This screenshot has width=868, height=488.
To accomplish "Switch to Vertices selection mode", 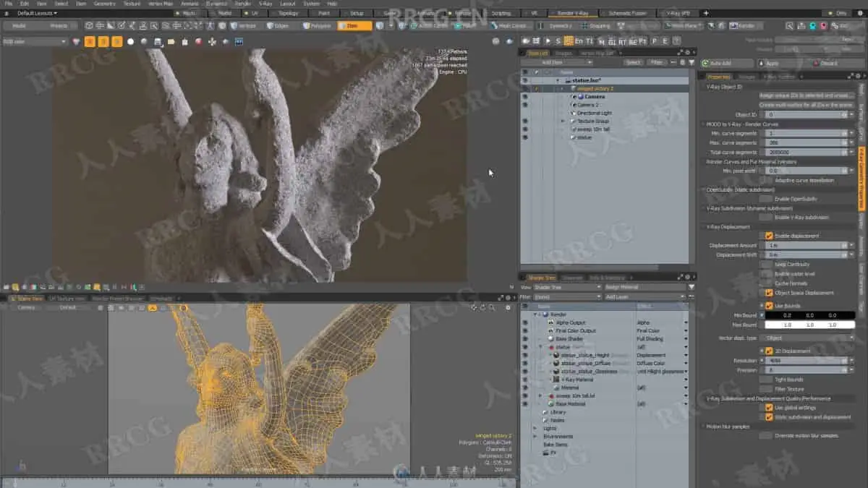I will point(242,26).
